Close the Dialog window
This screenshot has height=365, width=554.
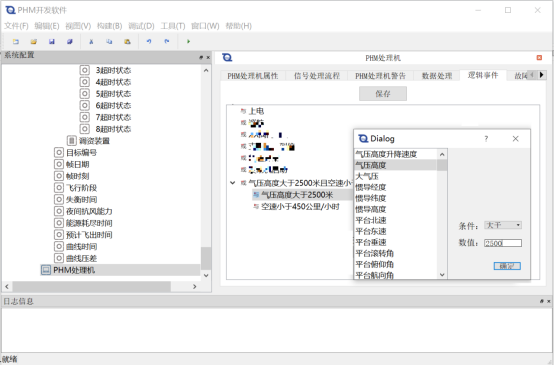(x=515, y=139)
